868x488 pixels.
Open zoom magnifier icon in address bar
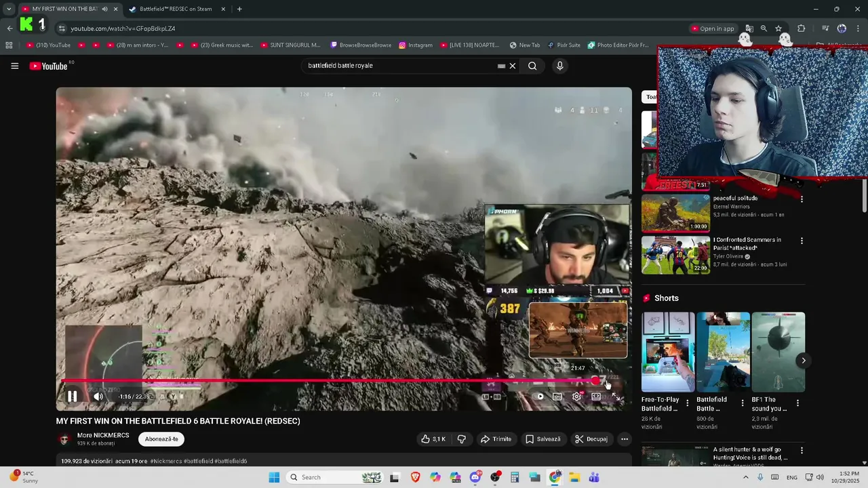[x=764, y=28]
